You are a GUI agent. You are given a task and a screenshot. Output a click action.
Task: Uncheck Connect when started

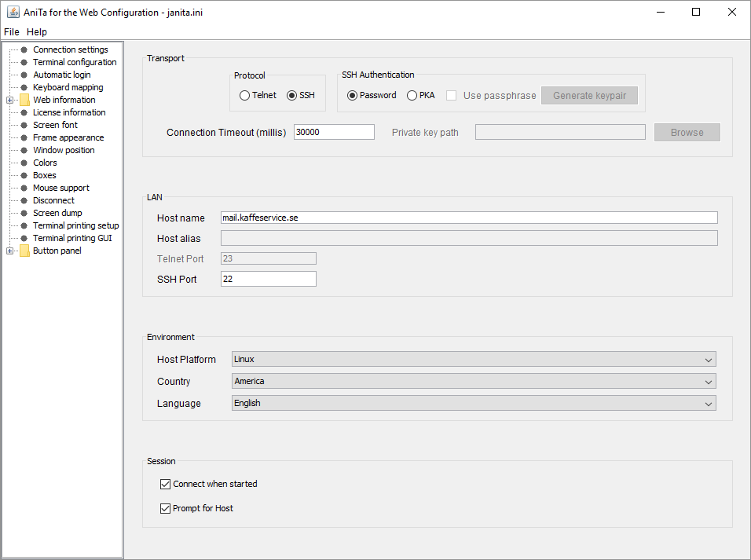[x=165, y=484]
